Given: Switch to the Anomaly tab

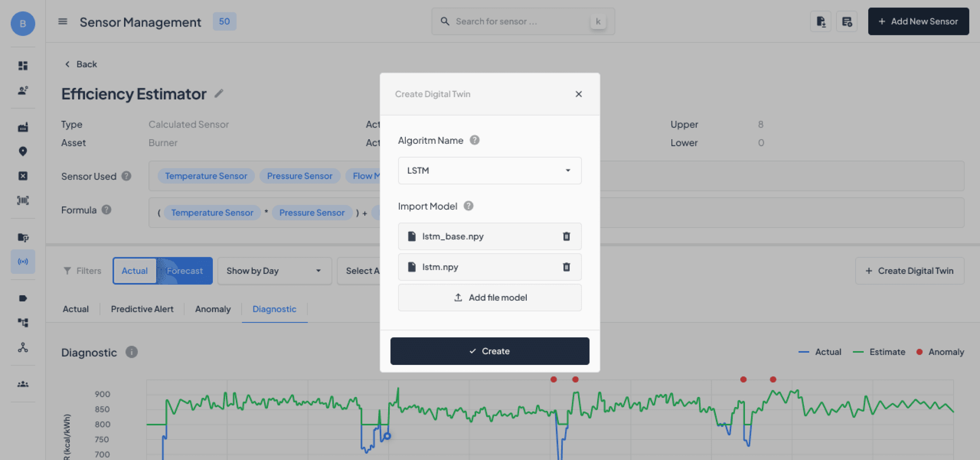Looking at the screenshot, I should (x=213, y=309).
